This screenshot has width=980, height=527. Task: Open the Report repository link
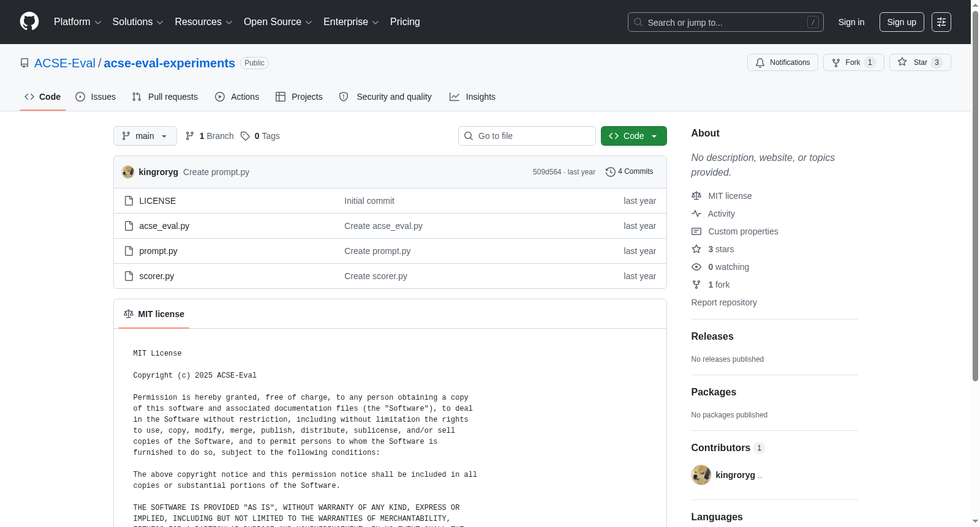click(x=724, y=302)
